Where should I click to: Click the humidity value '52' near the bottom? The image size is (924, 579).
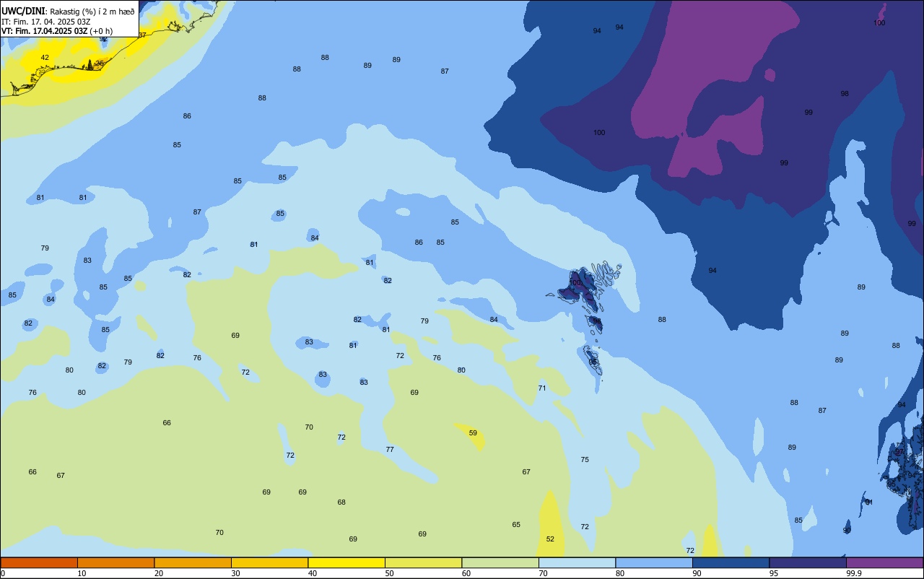click(x=550, y=539)
